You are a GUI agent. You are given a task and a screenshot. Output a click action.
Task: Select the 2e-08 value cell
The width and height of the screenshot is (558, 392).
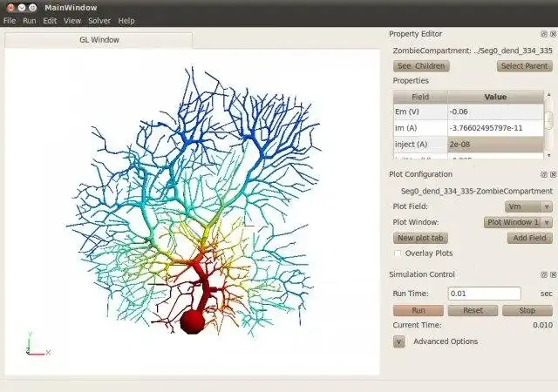(x=495, y=145)
